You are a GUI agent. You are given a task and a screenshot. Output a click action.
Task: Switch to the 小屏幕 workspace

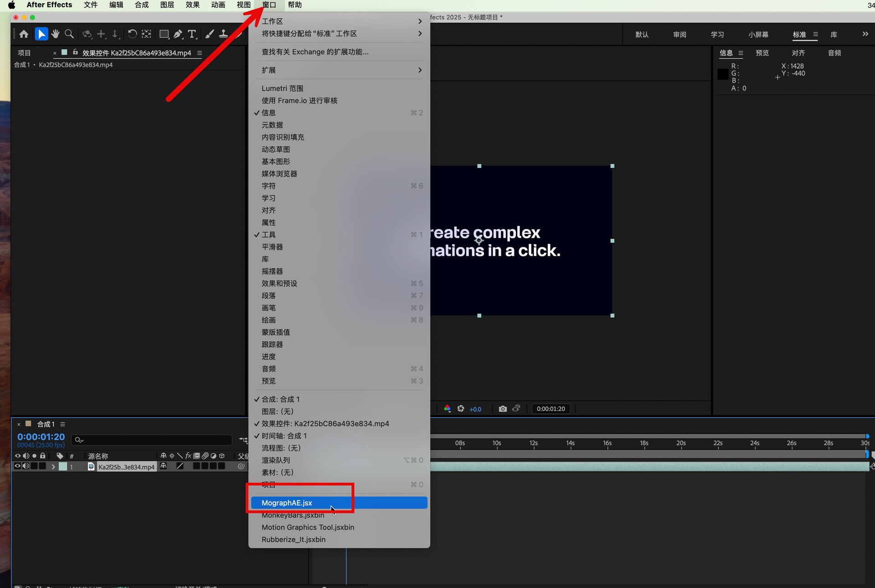pyautogui.click(x=758, y=35)
